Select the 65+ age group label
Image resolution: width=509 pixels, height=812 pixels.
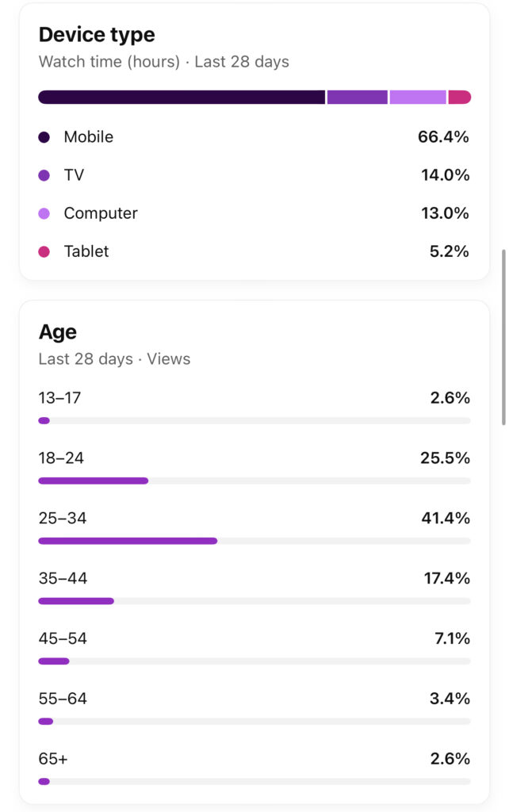pos(53,759)
